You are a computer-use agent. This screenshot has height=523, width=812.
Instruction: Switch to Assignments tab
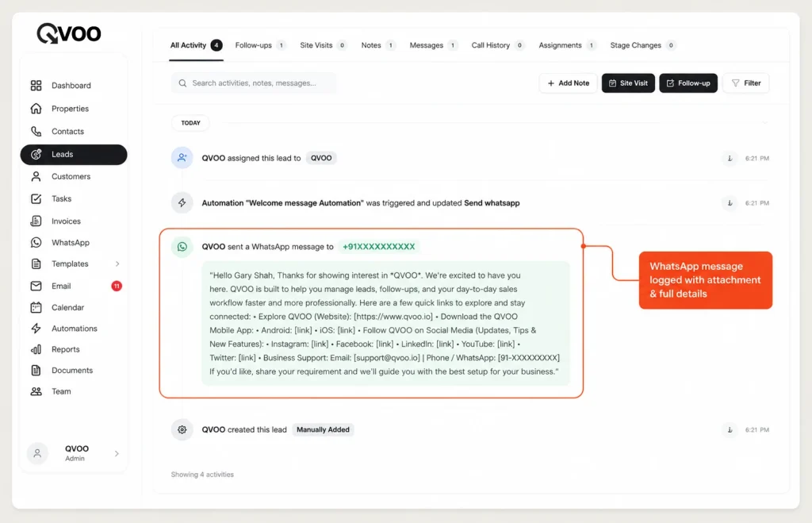coord(567,45)
